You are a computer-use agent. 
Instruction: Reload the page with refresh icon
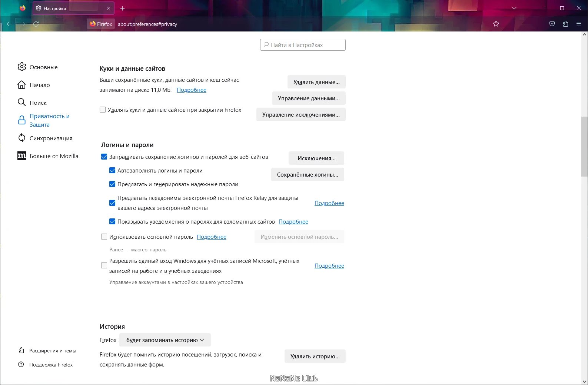coord(36,24)
